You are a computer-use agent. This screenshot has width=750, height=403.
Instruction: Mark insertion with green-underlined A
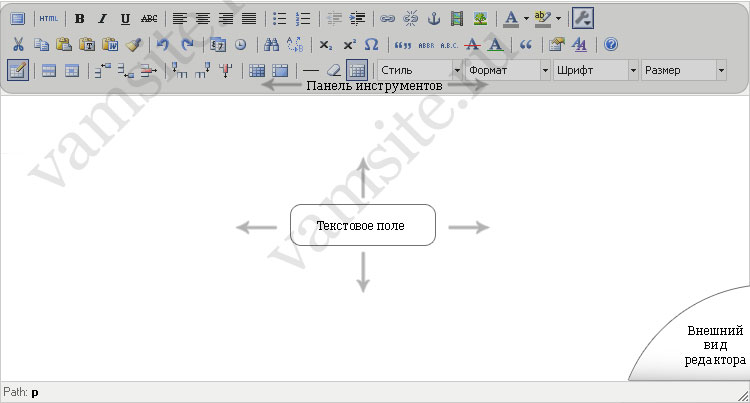point(496,44)
